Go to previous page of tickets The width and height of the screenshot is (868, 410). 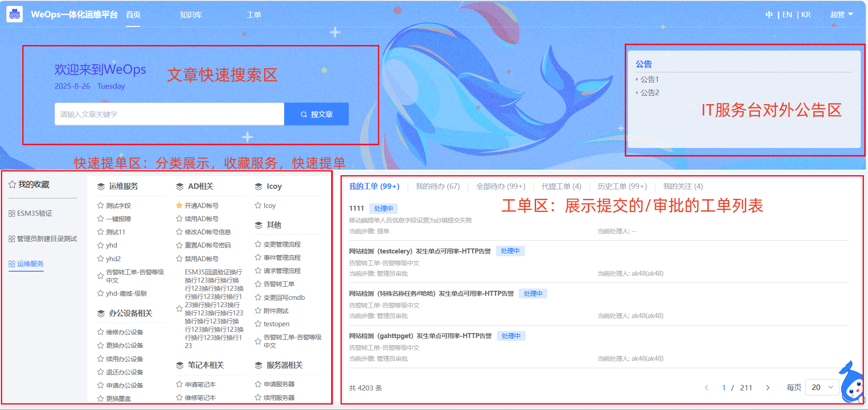707,388
